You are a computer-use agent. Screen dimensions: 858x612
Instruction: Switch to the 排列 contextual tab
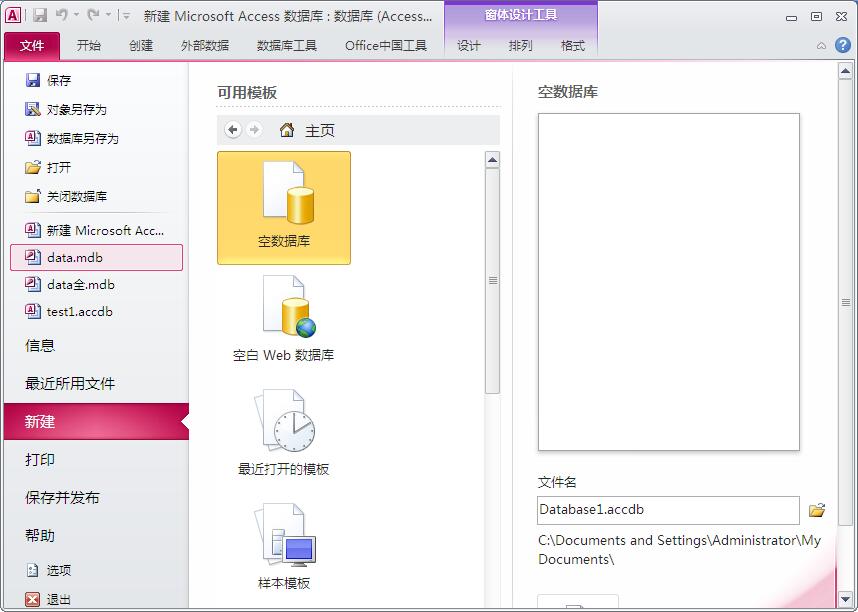[520, 45]
